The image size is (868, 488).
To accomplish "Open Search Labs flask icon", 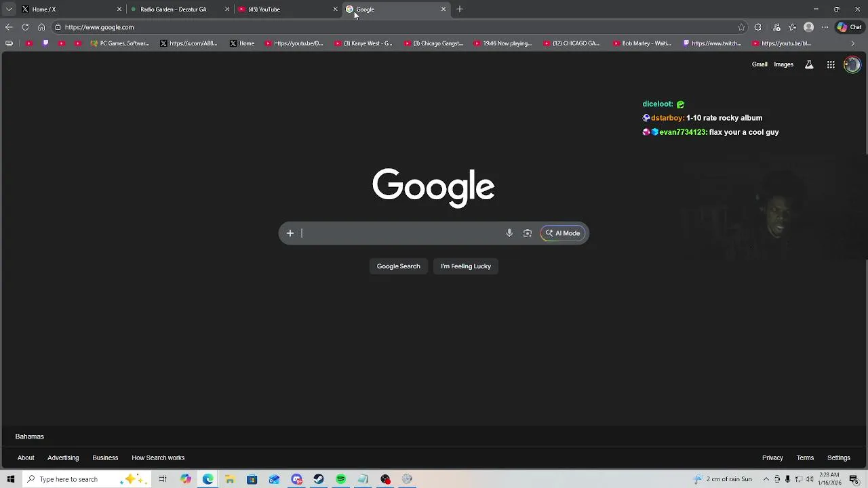I will pyautogui.click(x=809, y=64).
